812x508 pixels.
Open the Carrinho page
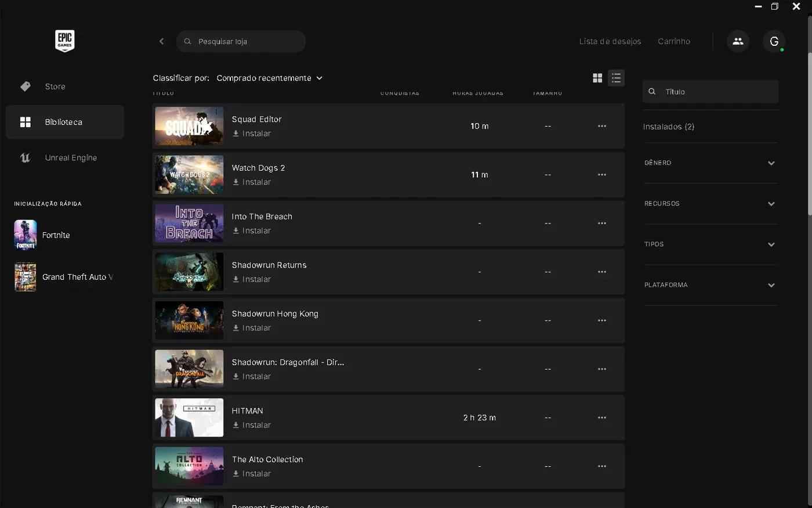point(674,41)
